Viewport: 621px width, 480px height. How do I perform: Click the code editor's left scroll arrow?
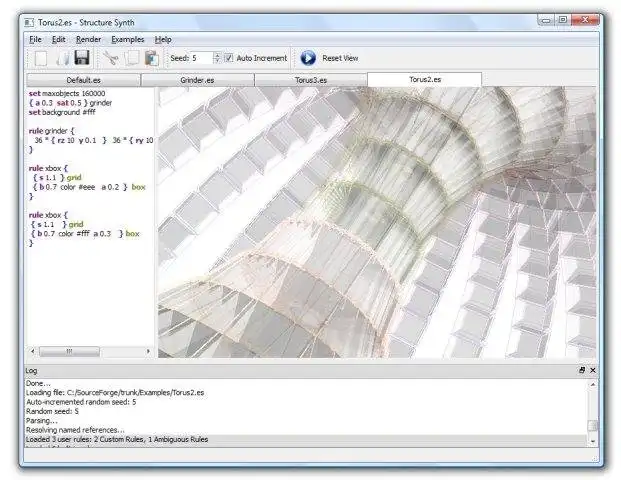tap(32, 351)
